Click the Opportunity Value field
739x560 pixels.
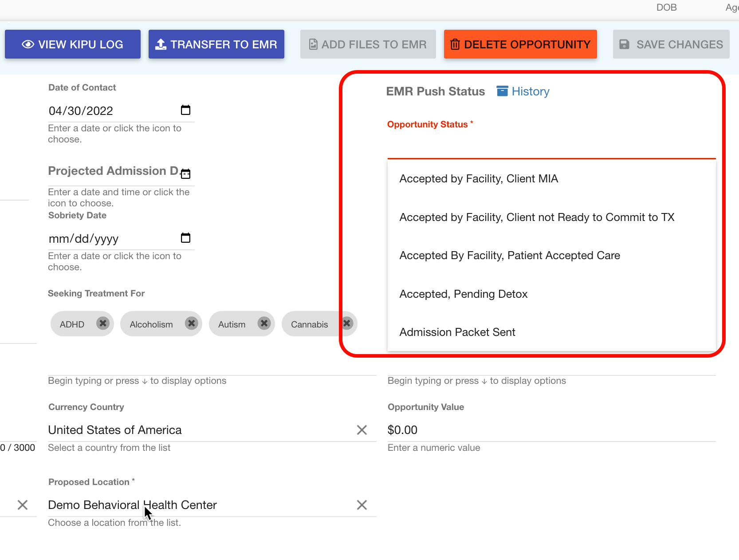pos(488,430)
